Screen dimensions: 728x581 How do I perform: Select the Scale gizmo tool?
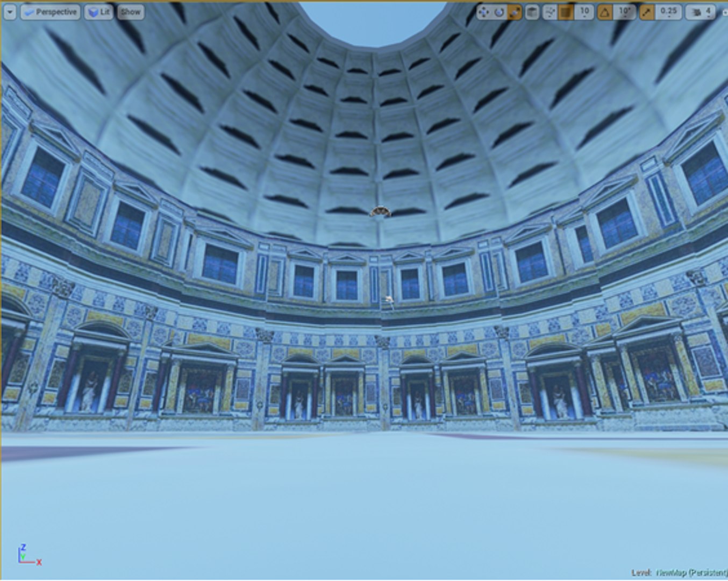click(515, 12)
